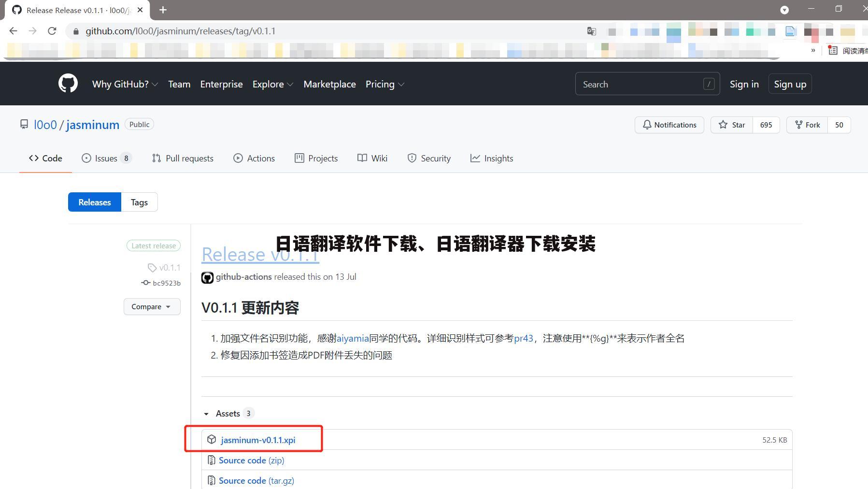This screenshot has width=868, height=489.
Task: Focus the GitHub Search field
Action: [x=647, y=84]
